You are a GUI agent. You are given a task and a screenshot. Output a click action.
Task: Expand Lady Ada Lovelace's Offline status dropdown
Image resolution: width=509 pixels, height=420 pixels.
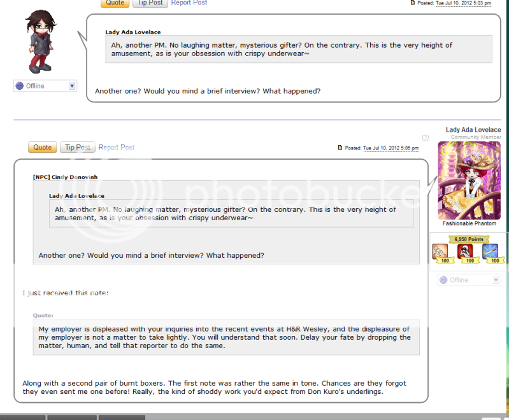click(496, 280)
